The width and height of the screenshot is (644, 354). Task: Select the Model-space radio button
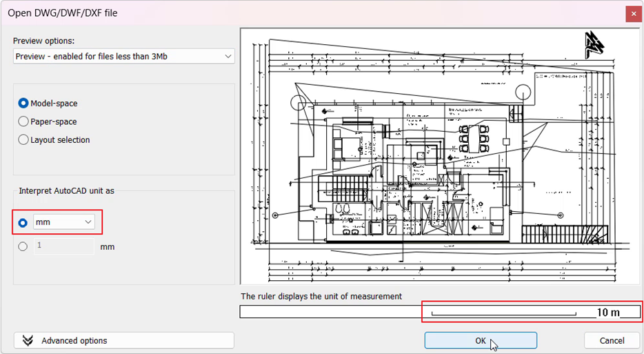[23, 104]
